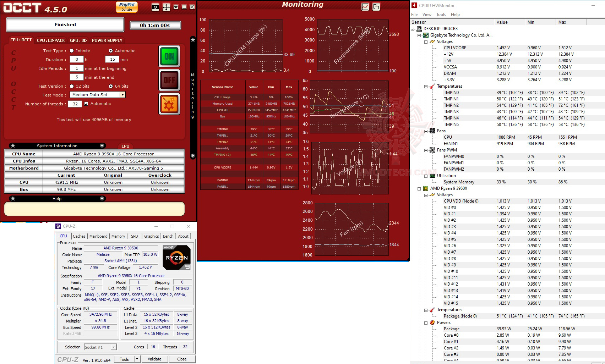Image resolution: width=605 pixels, height=364 pixels.
Task: Click the Duration hours field
Action: [x=77, y=60]
